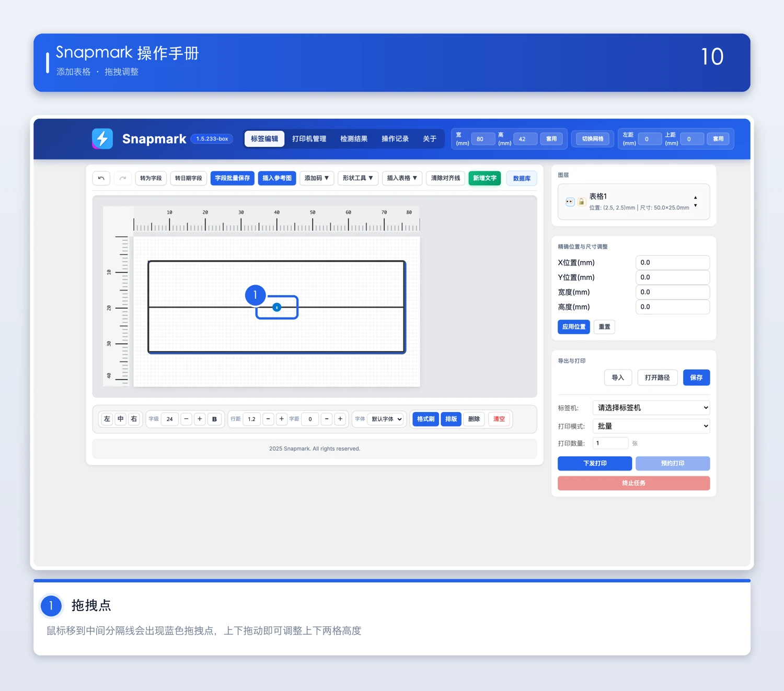
Task: Increase letter spacing (字距) plus
Action: pyautogui.click(x=340, y=419)
